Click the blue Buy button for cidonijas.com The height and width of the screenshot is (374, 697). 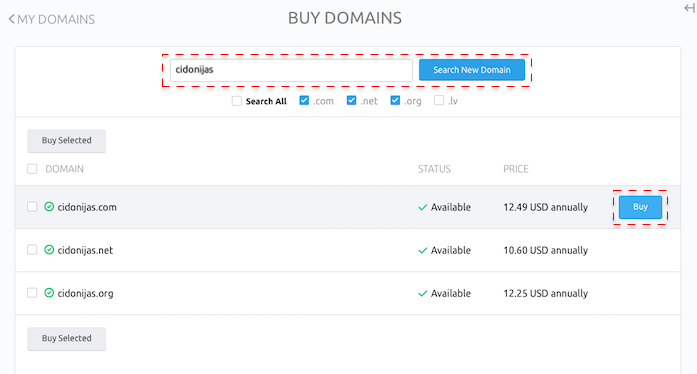click(640, 207)
